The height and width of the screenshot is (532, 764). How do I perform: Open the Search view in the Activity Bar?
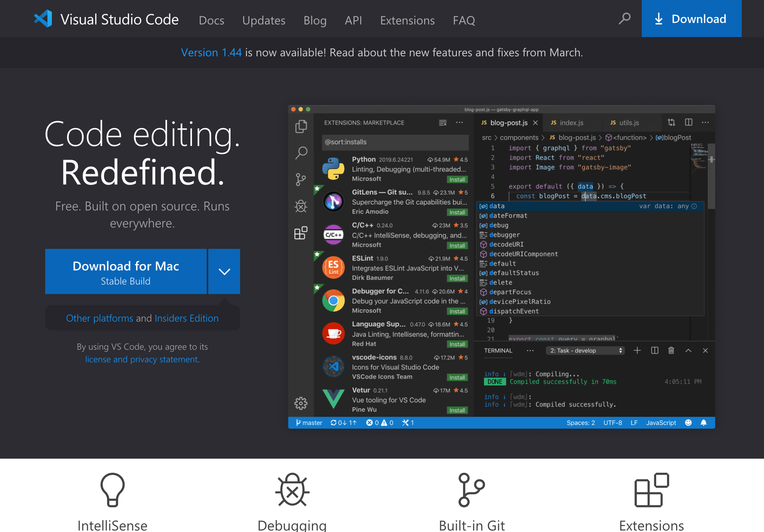tap(301, 153)
